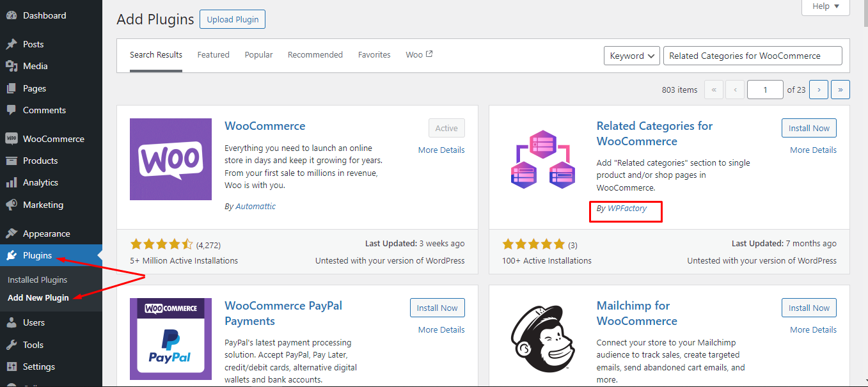Click the WooCommerce plugin title link
Screen dimensions: 868x387
pyautogui.click(x=265, y=126)
